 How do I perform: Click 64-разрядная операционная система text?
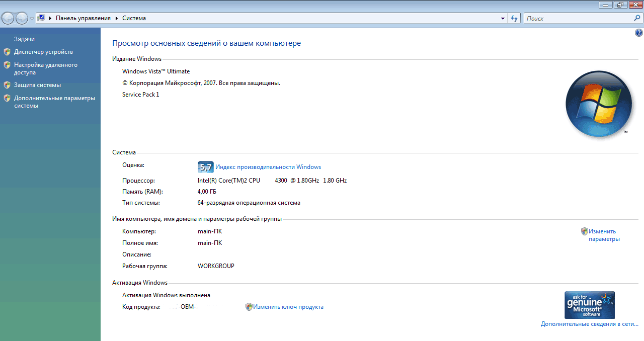pyautogui.click(x=249, y=203)
